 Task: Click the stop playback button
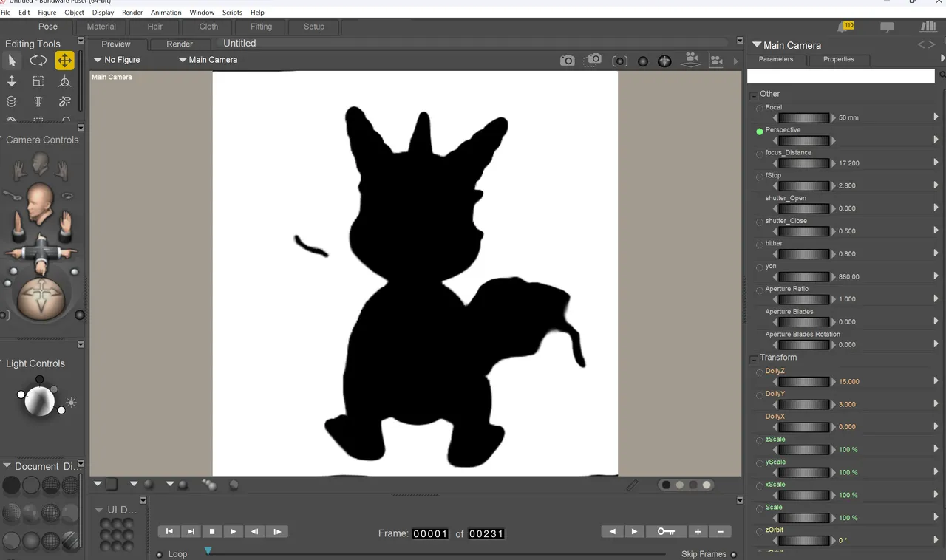[212, 531]
